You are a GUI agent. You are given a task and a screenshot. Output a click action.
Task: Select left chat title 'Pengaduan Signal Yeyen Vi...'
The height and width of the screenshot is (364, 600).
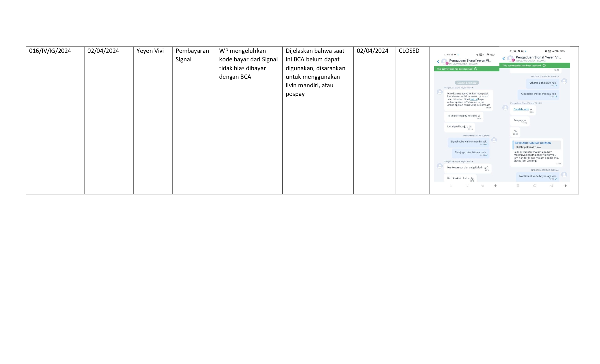(x=470, y=61)
